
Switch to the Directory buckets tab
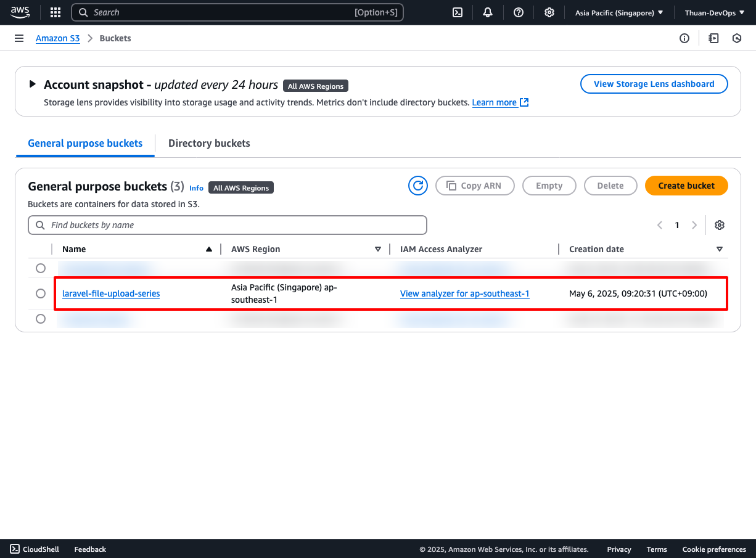pyautogui.click(x=209, y=143)
